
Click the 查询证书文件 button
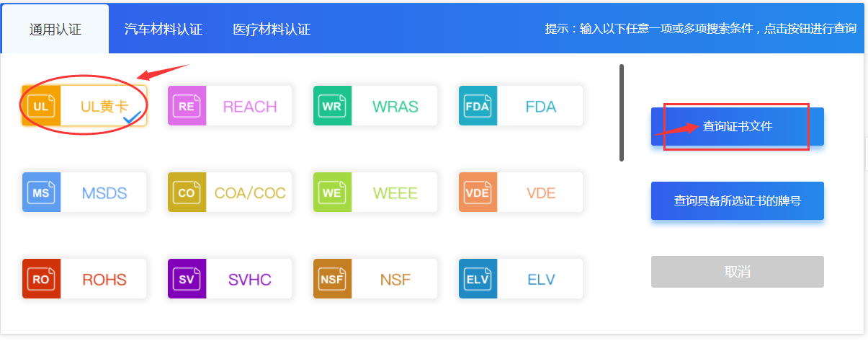click(737, 127)
